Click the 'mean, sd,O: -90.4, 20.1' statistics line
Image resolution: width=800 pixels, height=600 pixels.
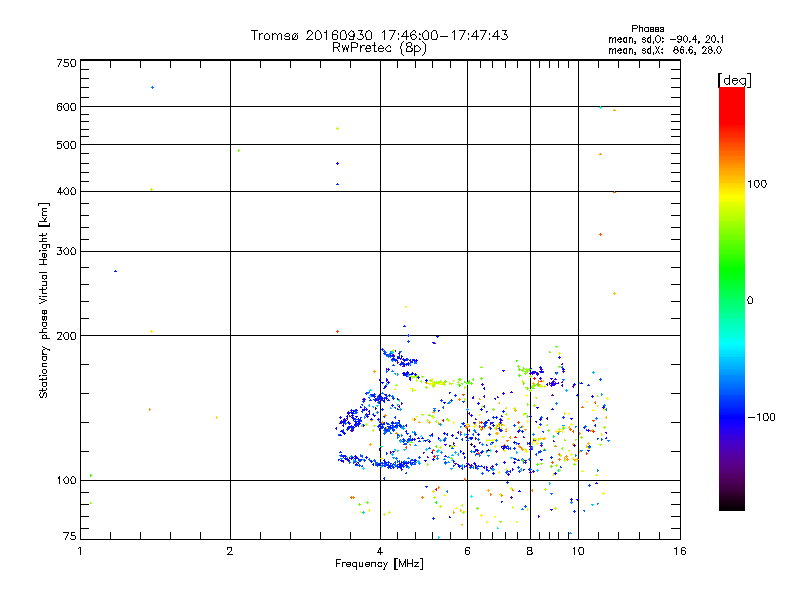click(665, 39)
